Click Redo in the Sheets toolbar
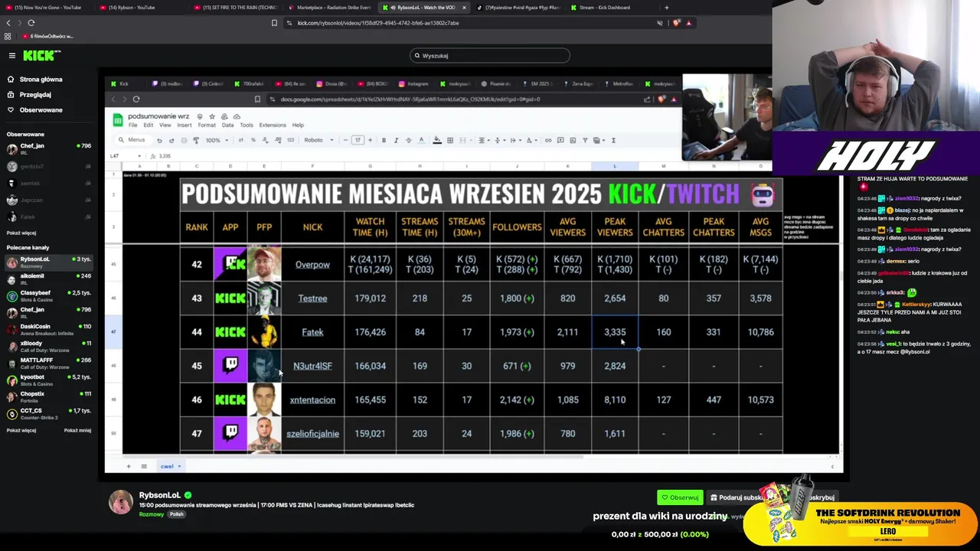Image resolution: width=980 pixels, height=551 pixels. pyautogui.click(x=171, y=140)
